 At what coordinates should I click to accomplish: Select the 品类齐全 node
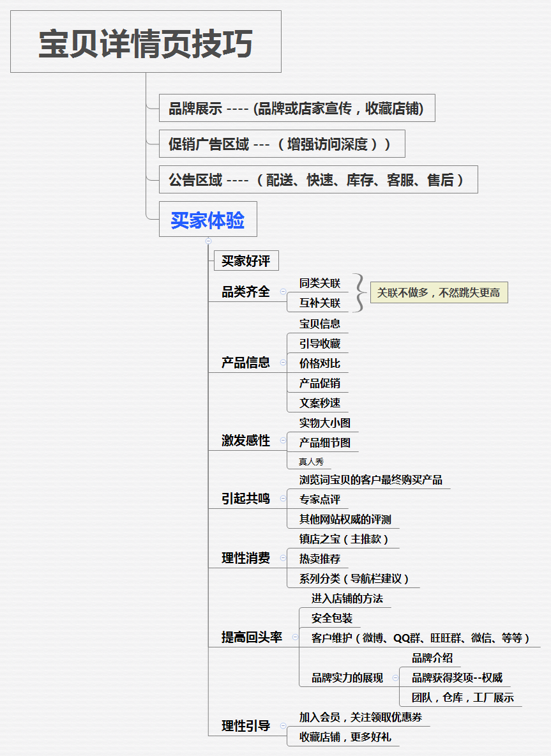pyautogui.click(x=245, y=292)
